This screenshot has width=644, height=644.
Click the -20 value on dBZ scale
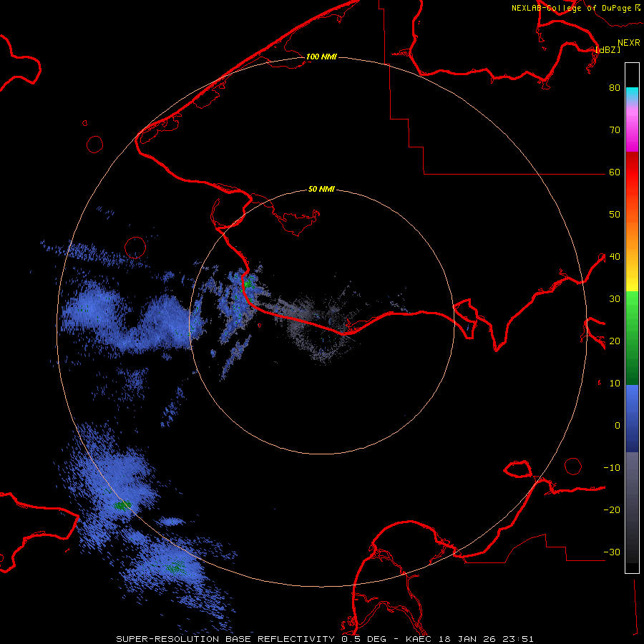612,510
